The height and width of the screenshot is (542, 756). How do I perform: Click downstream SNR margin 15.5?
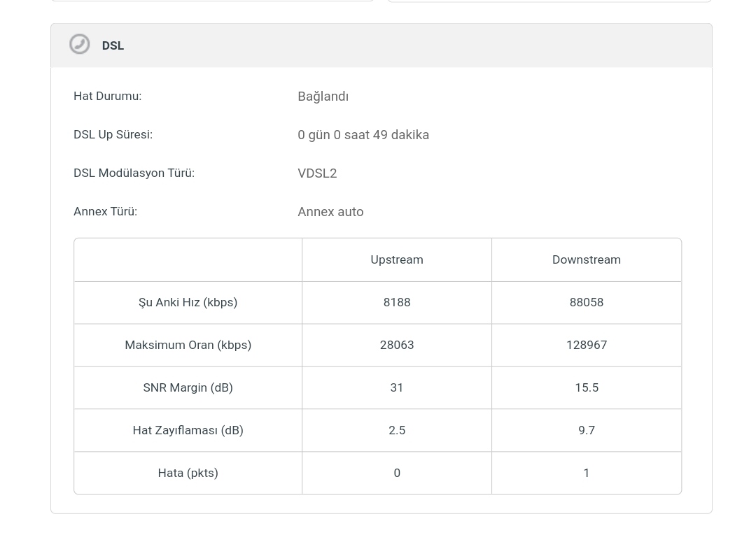(x=587, y=387)
